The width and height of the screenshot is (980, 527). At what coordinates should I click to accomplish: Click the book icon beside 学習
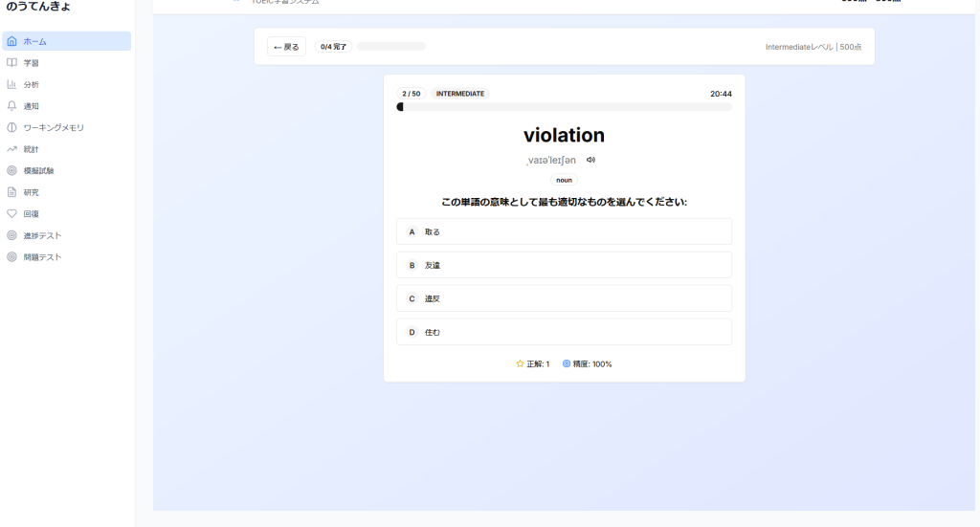point(12,63)
